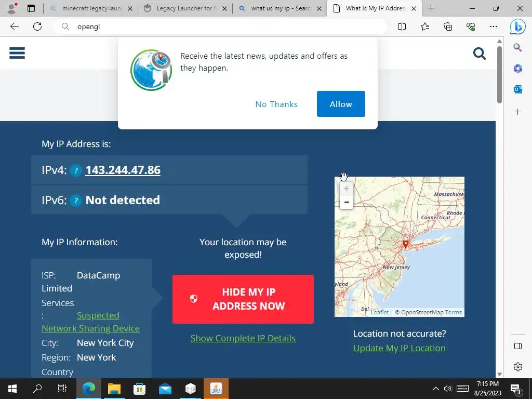Screen dimensions: 532x399
Task: Click the map location marker
Action: pos(405,244)
